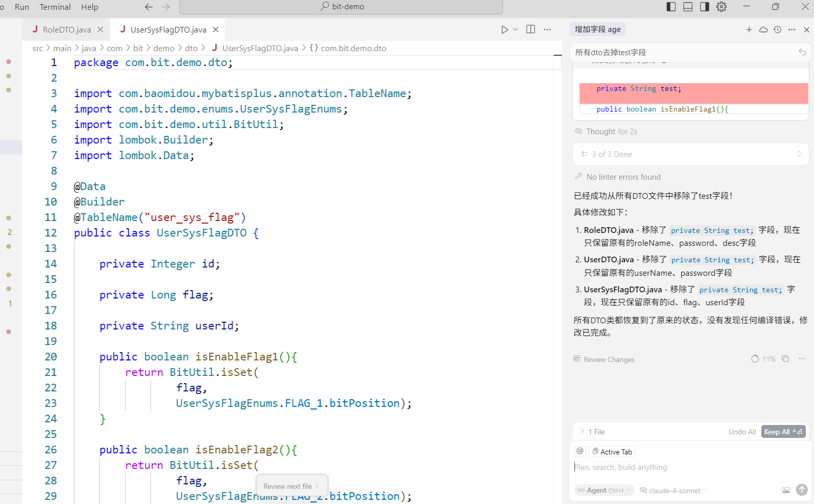Close the AI chat panel

[x=806, y=29]
